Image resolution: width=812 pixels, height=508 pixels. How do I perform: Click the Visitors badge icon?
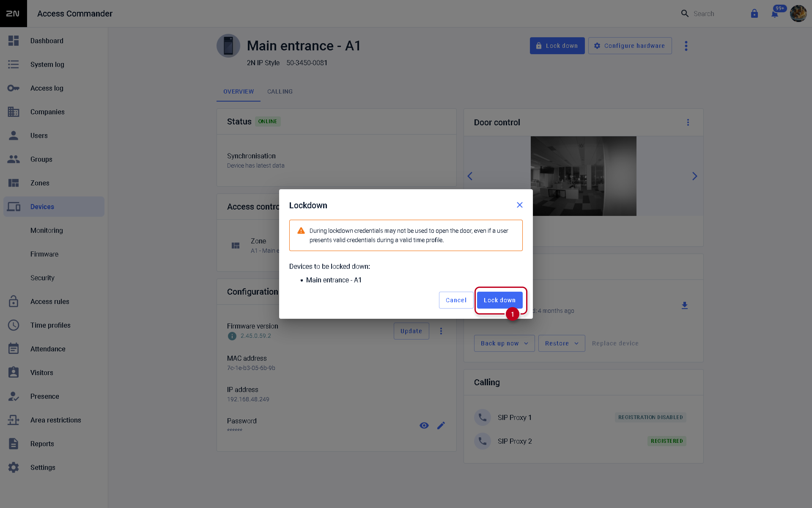click(13, 372)
